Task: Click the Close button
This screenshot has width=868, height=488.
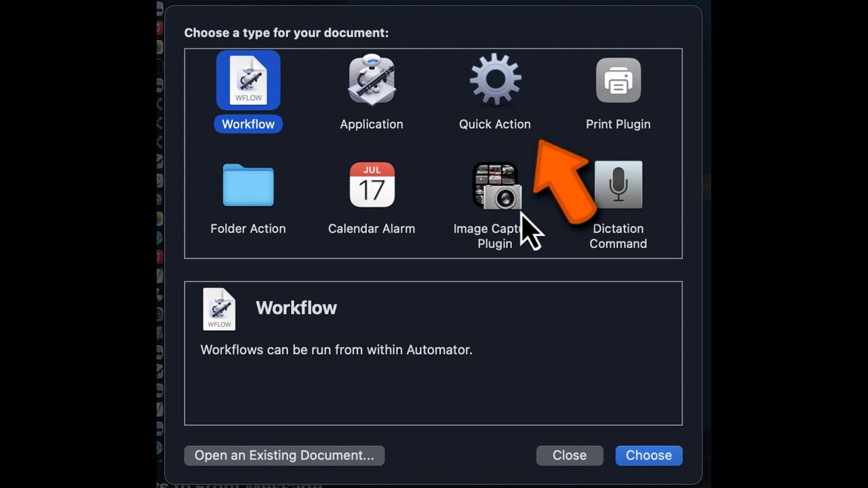Action: click(570, 455)
